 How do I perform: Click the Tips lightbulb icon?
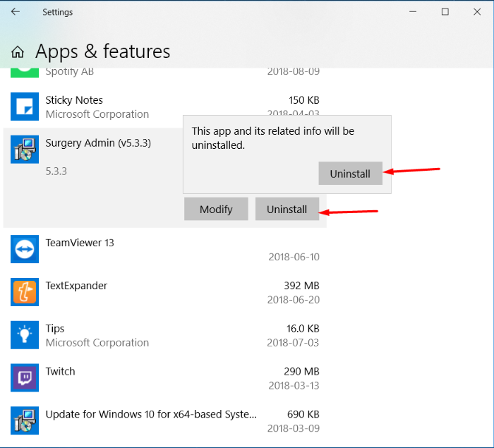[x=25, y=335]
